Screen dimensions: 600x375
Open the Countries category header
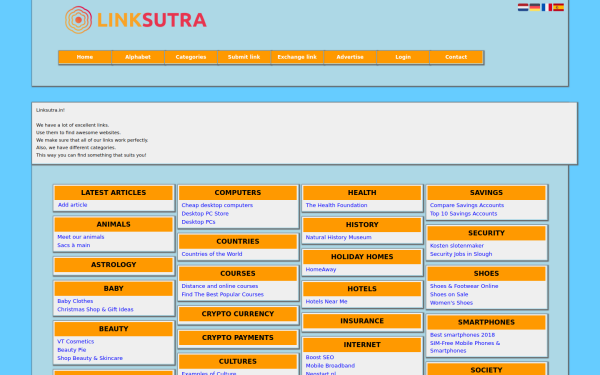[x=238, y=241]
